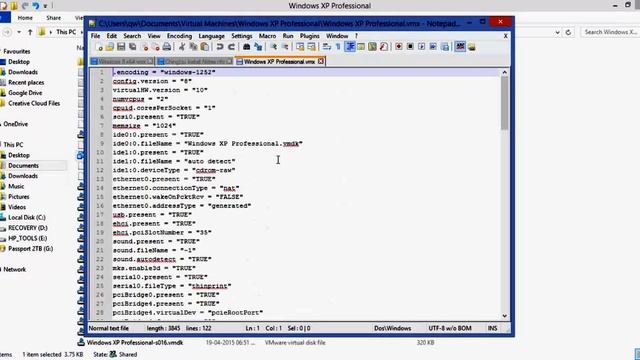Click the Zoom Out toolbar icon
This screenshot has height=360, width=640.
284,47
